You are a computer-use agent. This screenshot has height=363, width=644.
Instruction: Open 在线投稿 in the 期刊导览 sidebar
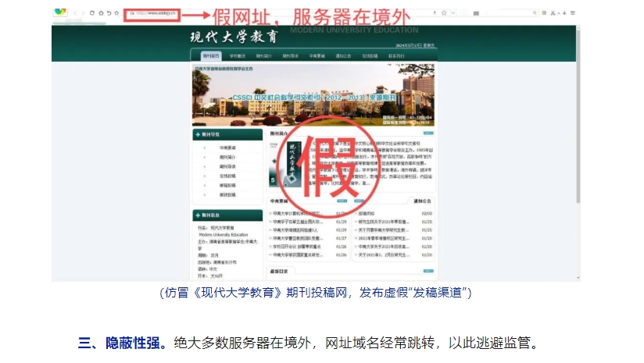227,176
